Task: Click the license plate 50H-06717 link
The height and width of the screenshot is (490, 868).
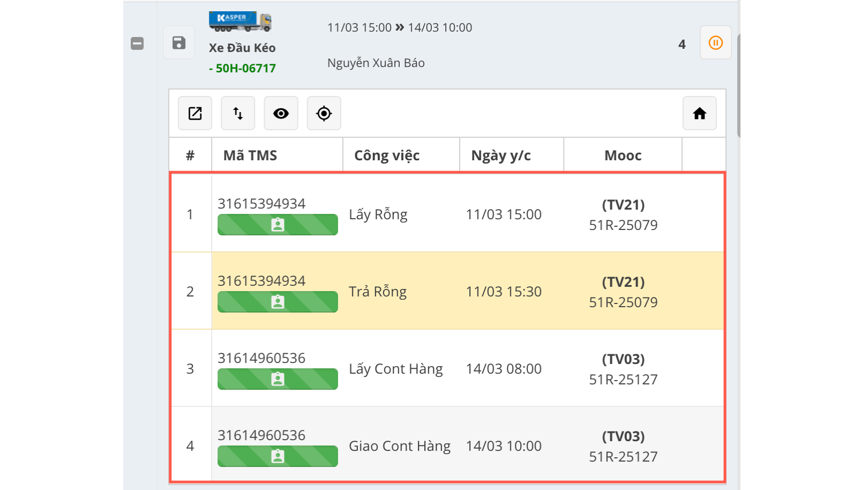Action: coord(243,68)
